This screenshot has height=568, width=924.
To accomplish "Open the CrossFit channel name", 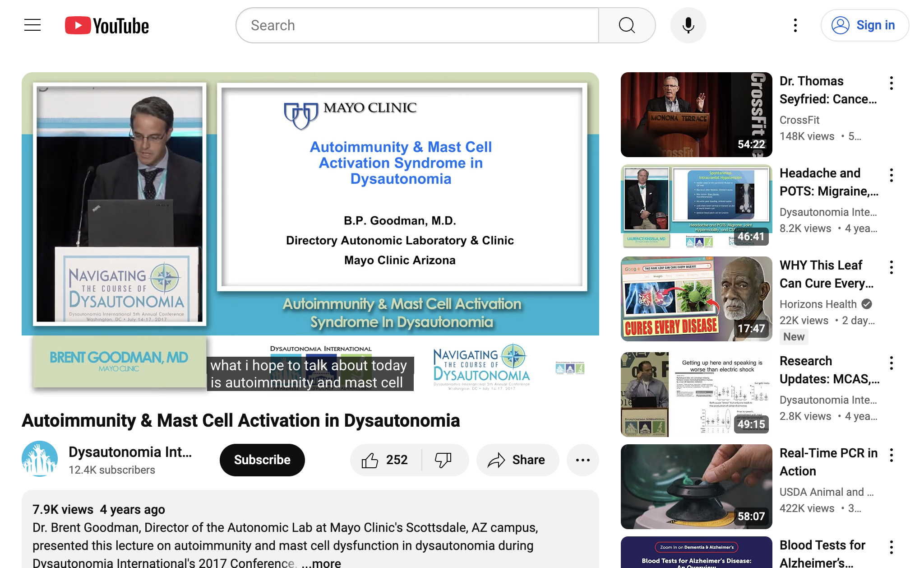I will click(x=799, y=120).
